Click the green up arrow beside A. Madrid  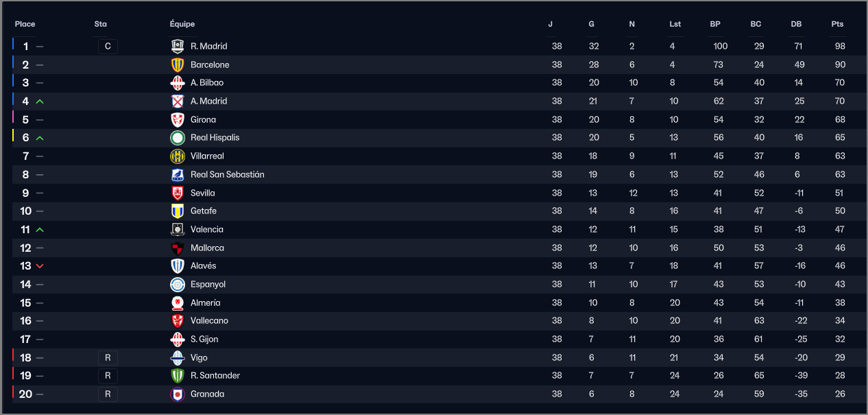click(x=40, y=102)
